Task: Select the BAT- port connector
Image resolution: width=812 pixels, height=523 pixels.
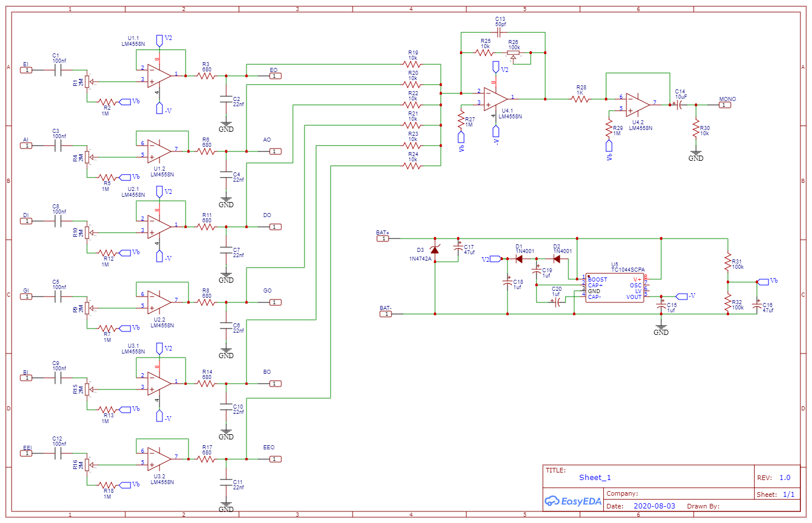Action: click(386, 314)
